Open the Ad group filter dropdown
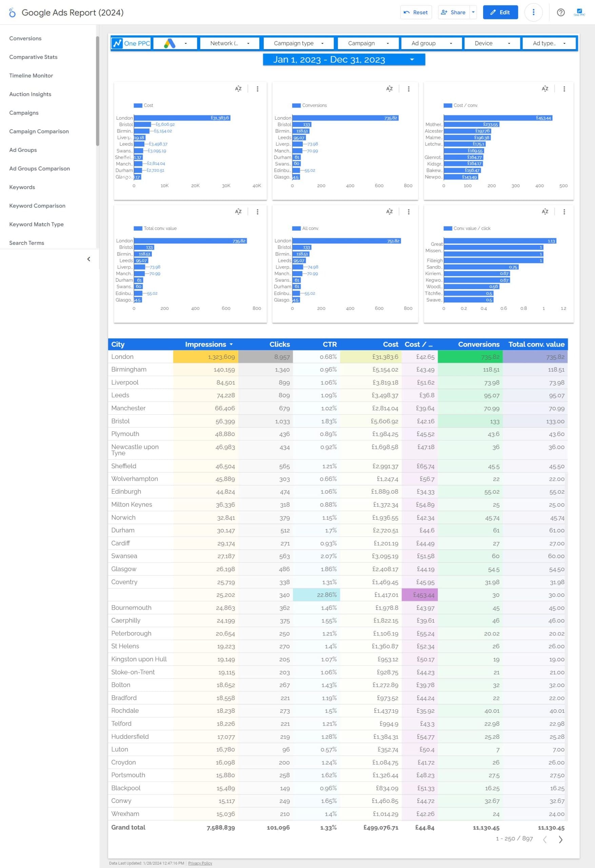The image size is (595, 868). pos(431,43)
